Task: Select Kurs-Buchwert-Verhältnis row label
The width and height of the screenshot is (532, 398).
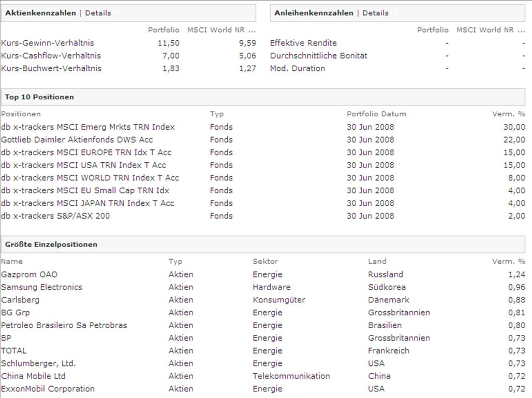Action: click(x=51, y=68)
